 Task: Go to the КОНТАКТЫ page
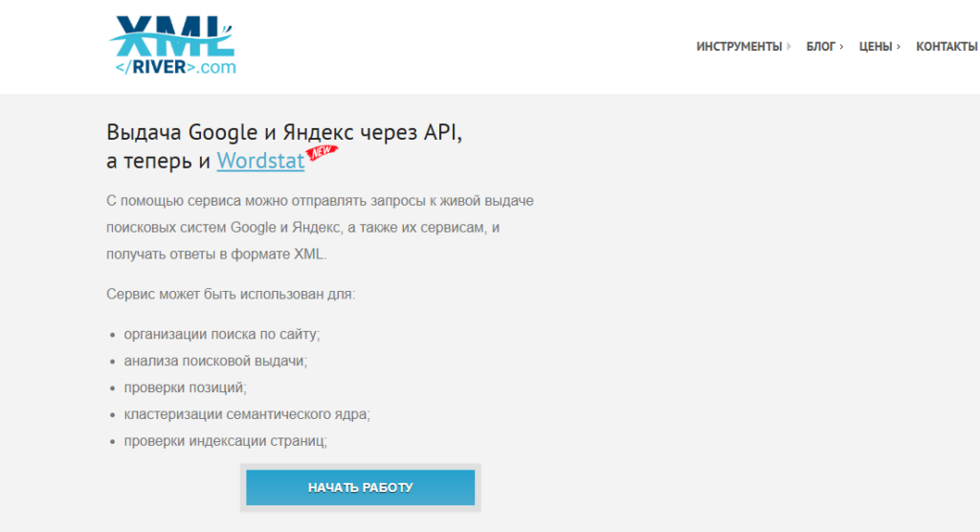[947, 46]
